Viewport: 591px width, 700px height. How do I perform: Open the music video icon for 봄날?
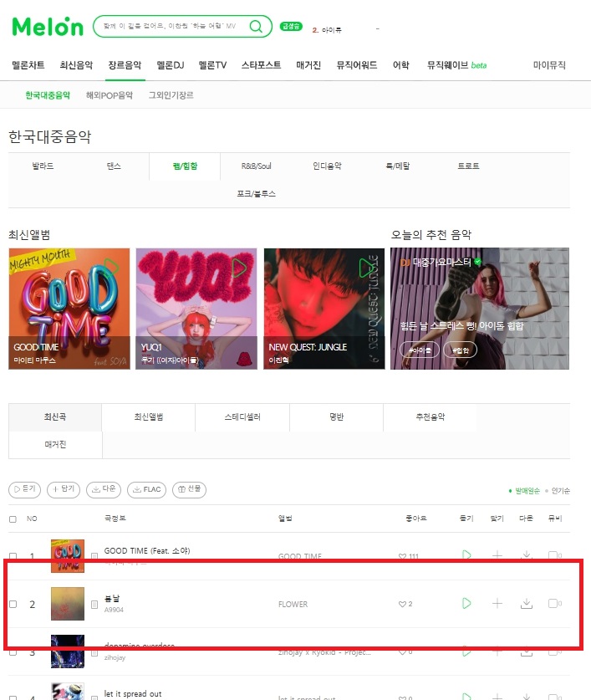click(x=555, y=604)
